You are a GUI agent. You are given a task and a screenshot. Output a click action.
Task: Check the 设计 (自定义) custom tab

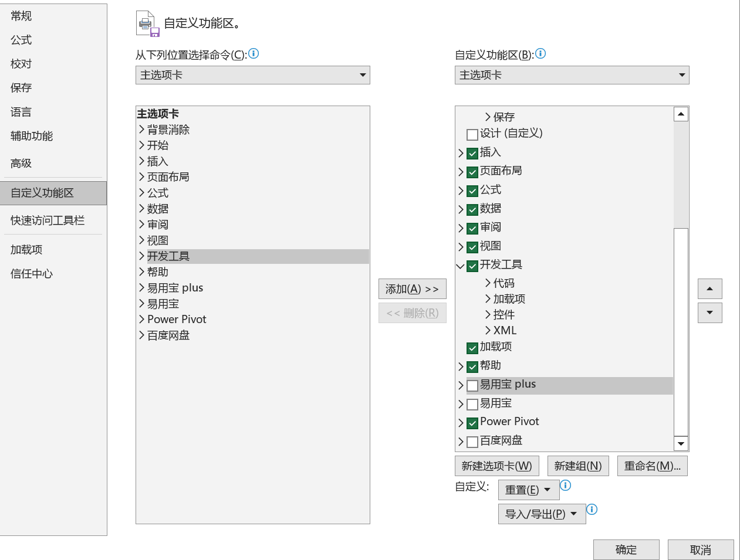pyautogui.click(x=472, y=134)
